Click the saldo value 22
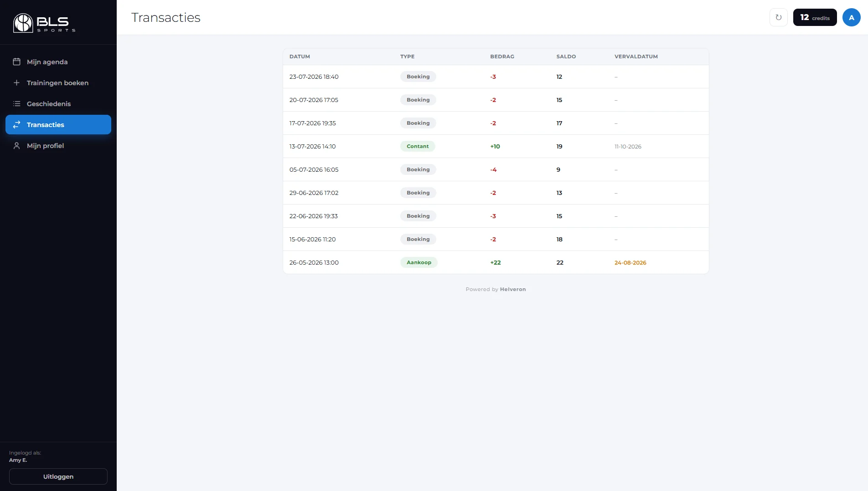The width and height of the screenshot is (868, 491). [x=560, y=262]
